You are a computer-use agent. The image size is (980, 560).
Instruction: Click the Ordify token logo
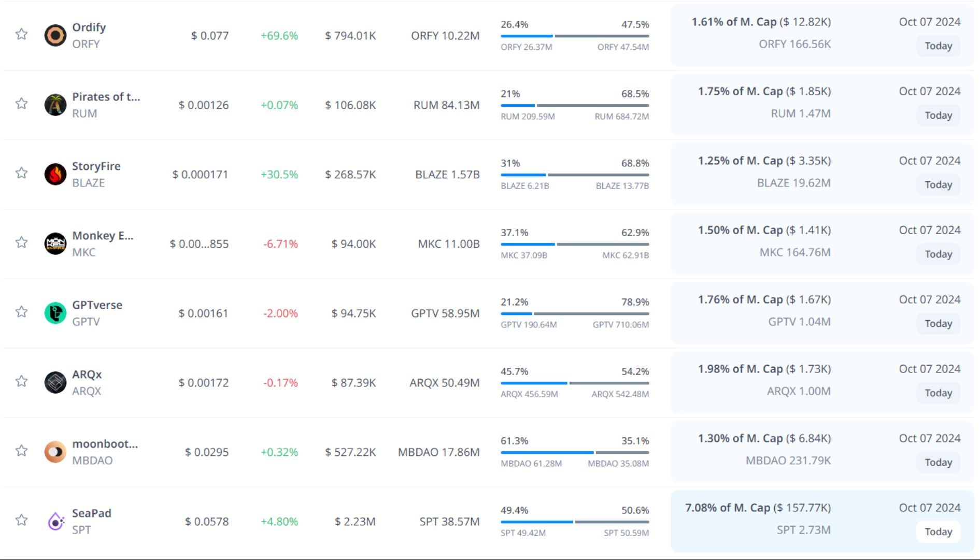55,35
